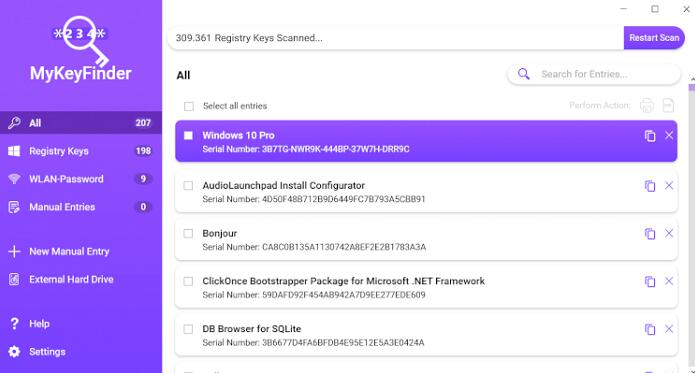The image size is (695, 373).
Task: Tick the DB Browser for SQLite checkbox
Action: pyautogui.click(x=188, y=329)
